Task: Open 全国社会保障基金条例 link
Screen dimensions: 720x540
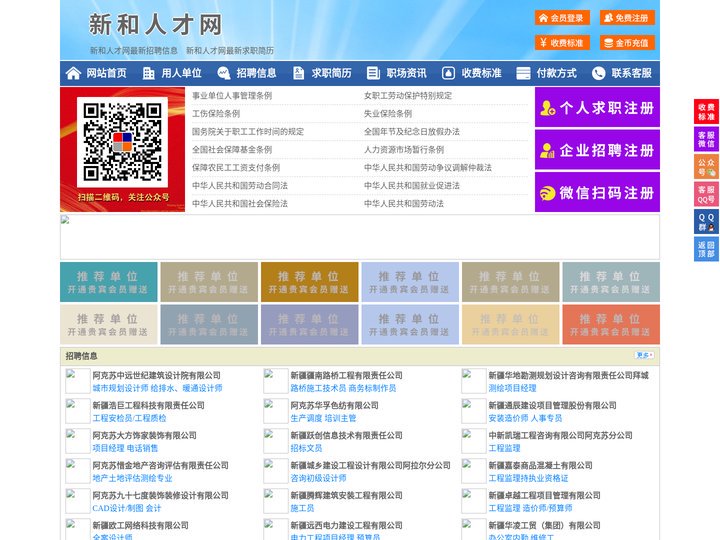Action: click(x=232, y=149)
